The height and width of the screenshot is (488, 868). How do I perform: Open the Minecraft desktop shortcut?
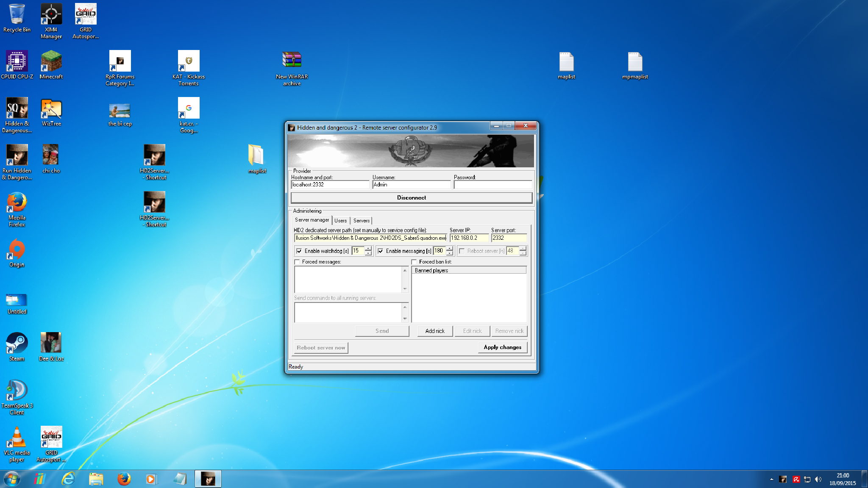pyautogui.click(x=51, y=62)
